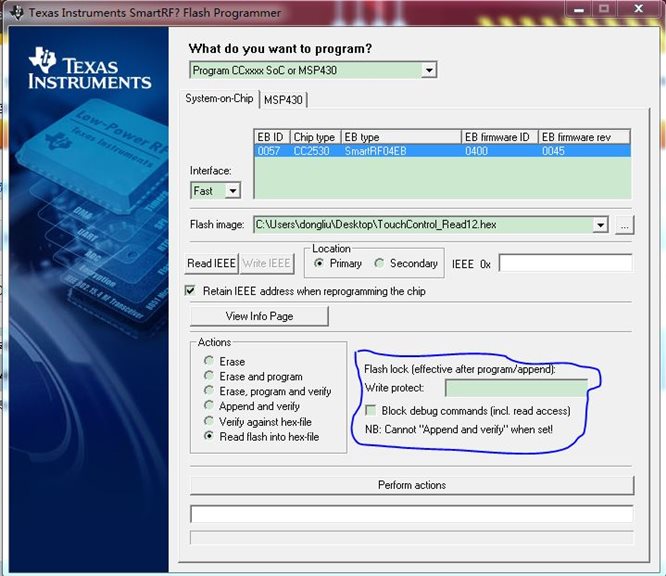Click the progress bar at bottom
The width and height of the screenshot is (666, 576).
[412, 537]
